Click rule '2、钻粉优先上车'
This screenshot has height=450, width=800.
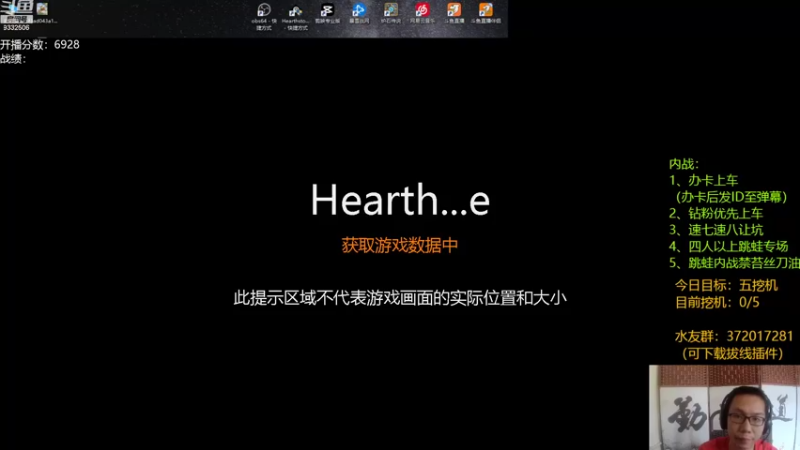(716, 213)
